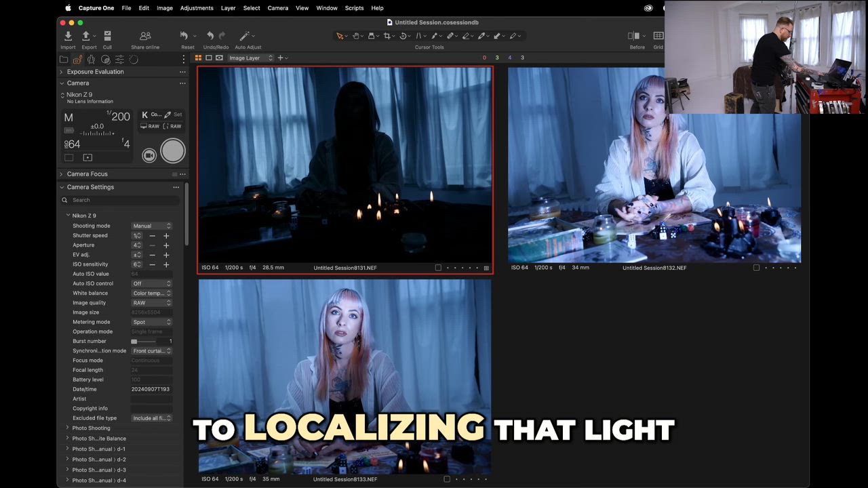868x488 pixels.
Task: Open the Adjustments menu
Action: (x=197, y=8)
